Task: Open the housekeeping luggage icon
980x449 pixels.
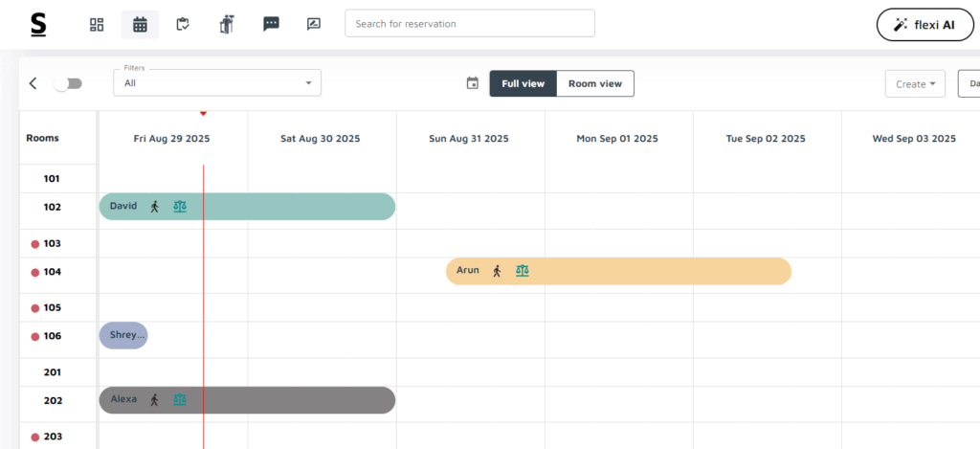Action: (226, 25)
